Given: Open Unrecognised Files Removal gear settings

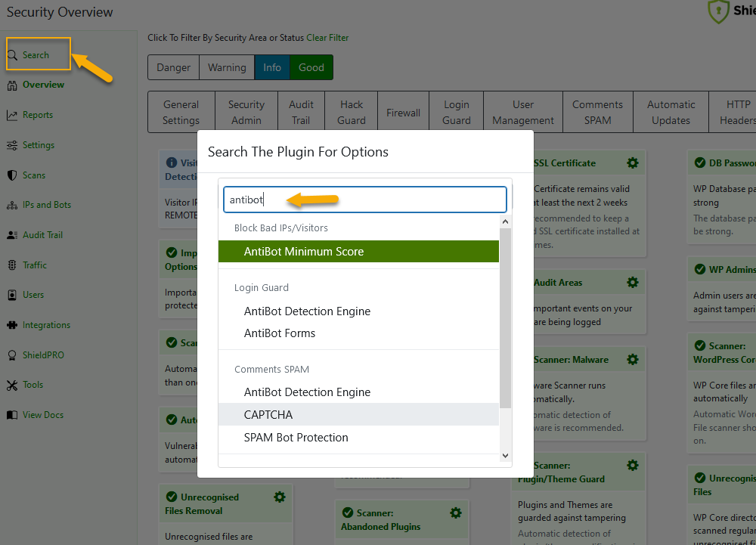Looking at the screenshot, I should [x=279, y=497].
